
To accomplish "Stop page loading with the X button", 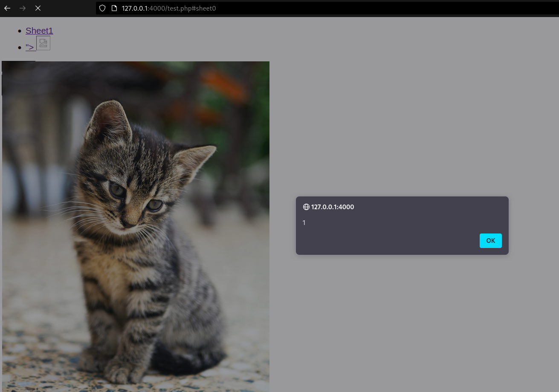I will coord(38,8).
